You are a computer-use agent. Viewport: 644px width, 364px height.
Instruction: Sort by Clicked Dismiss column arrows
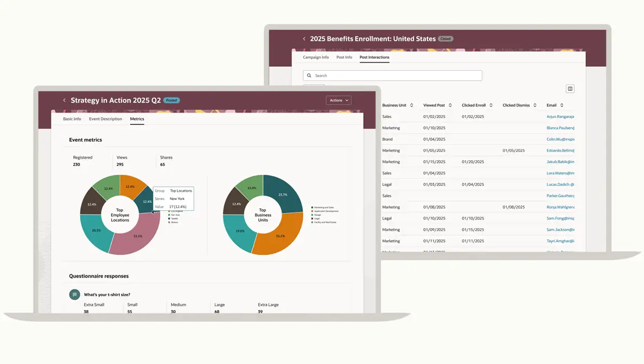pos(534,105)
